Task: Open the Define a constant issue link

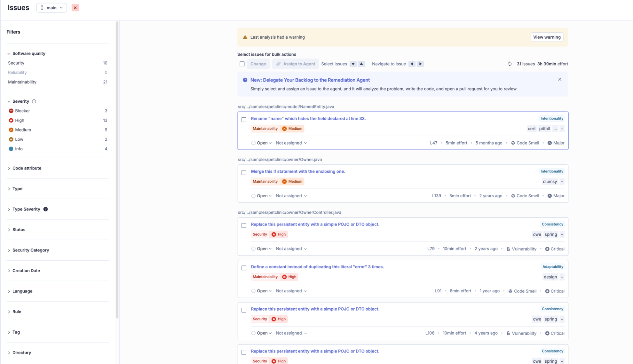Action: [317, 267]
